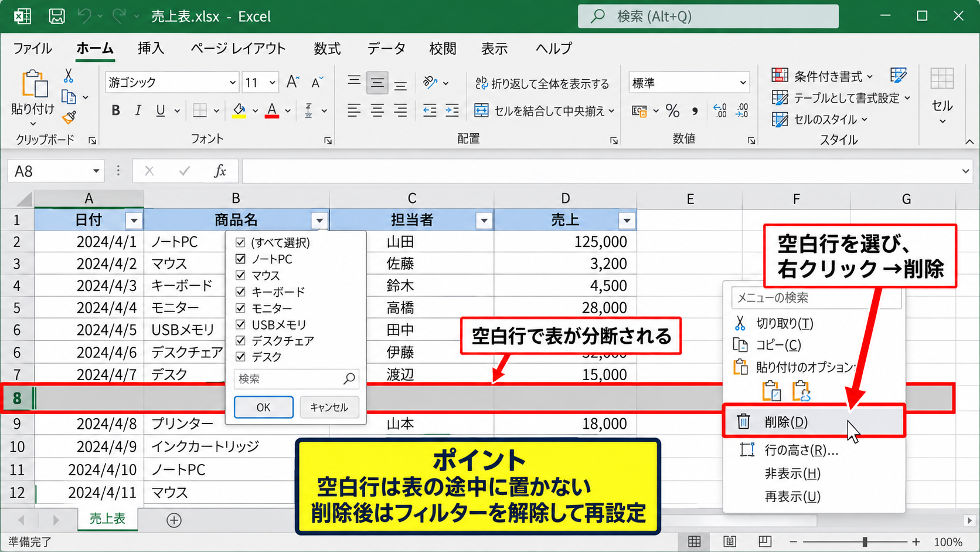This screenshot has height=552, width=980.
Task: Click the Cut scissors icon in clipboard group
Action: [x=69, y=76]
